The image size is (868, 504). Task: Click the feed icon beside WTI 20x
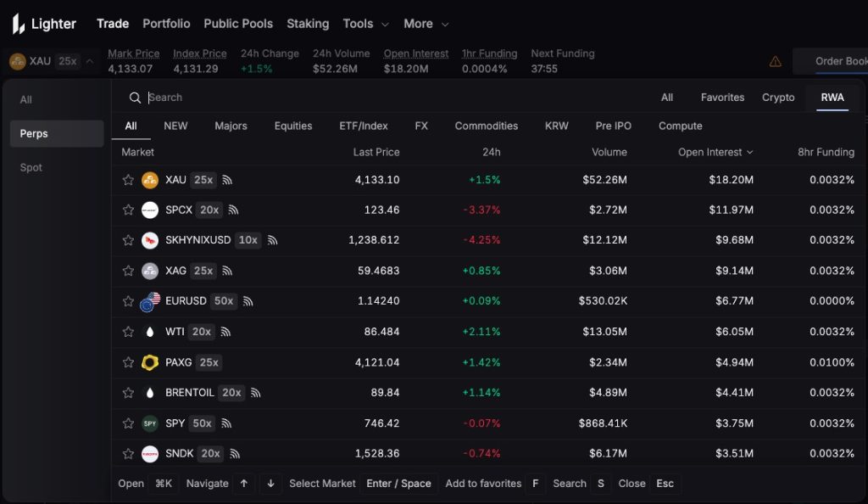(x=225, y=332)
